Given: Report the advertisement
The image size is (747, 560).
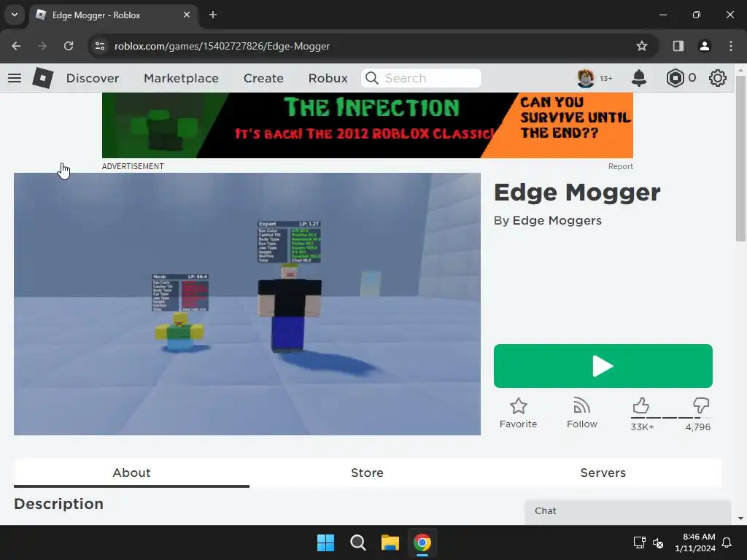Looking at the screenshot, I should 620,166.
